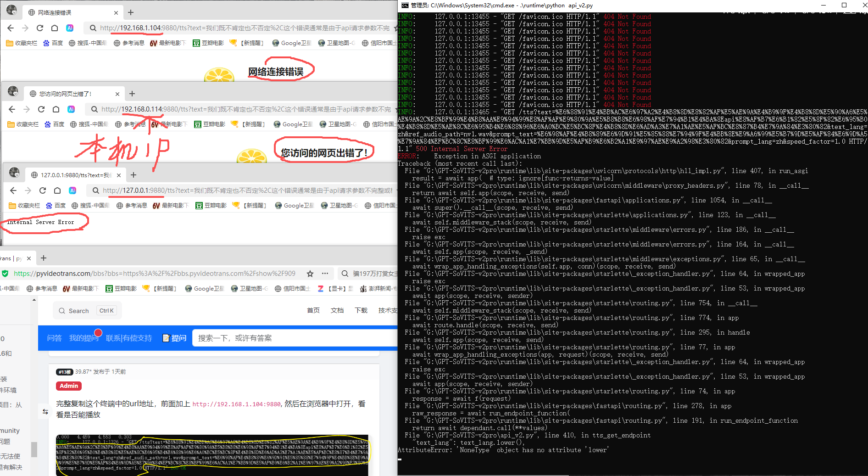The height and width of the screenshot is (476, 868).
Task: Close the 您访问的网页出错了 tab
Action: (x=117, y=94)
